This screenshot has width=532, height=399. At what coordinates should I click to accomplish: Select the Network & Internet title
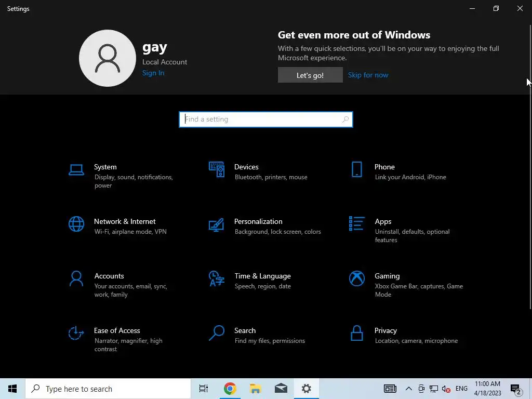click(x=125, y=221)
